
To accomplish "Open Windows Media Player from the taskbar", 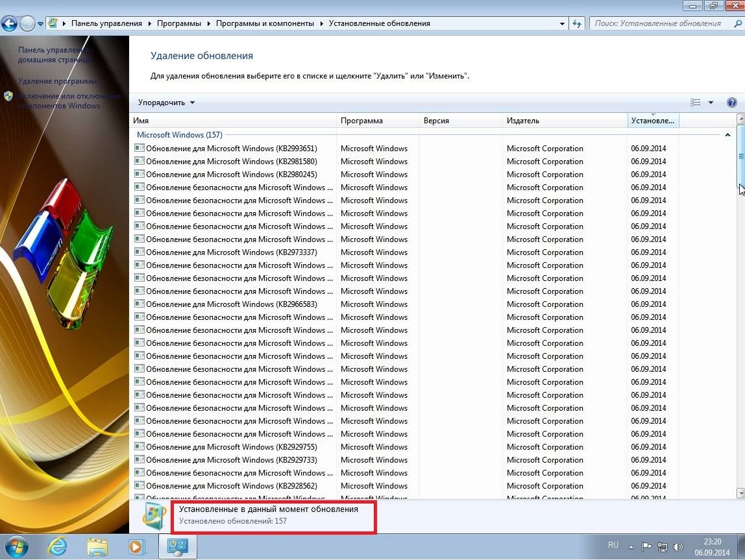I will [136, 547].
